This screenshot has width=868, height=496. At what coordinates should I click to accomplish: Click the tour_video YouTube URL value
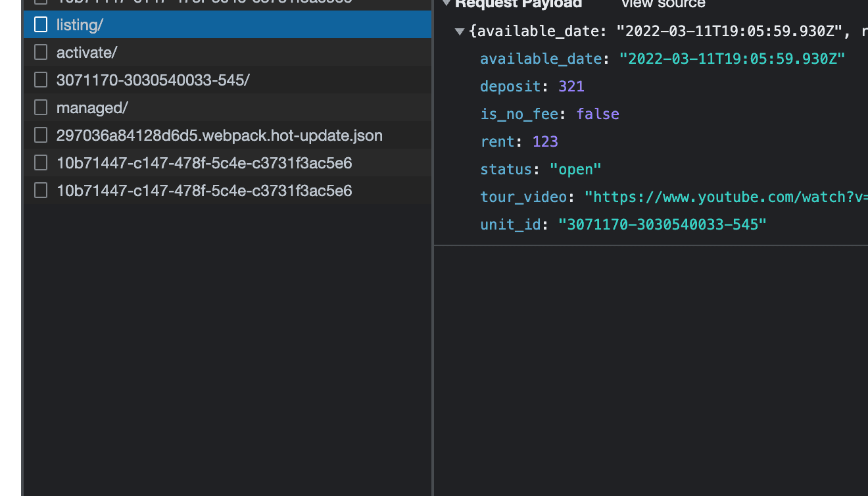click(x=726, y=197)
